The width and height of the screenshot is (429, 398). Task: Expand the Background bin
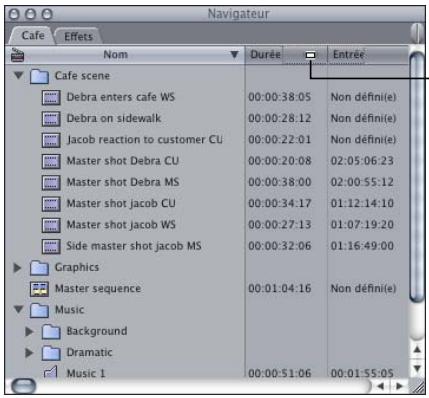coord(29,331)
